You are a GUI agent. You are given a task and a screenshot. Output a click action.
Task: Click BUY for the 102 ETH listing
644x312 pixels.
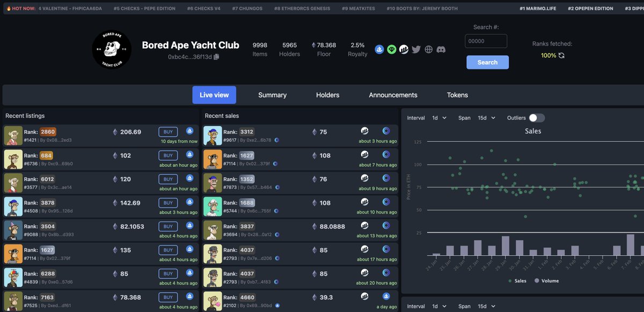[x=168, y=155]
